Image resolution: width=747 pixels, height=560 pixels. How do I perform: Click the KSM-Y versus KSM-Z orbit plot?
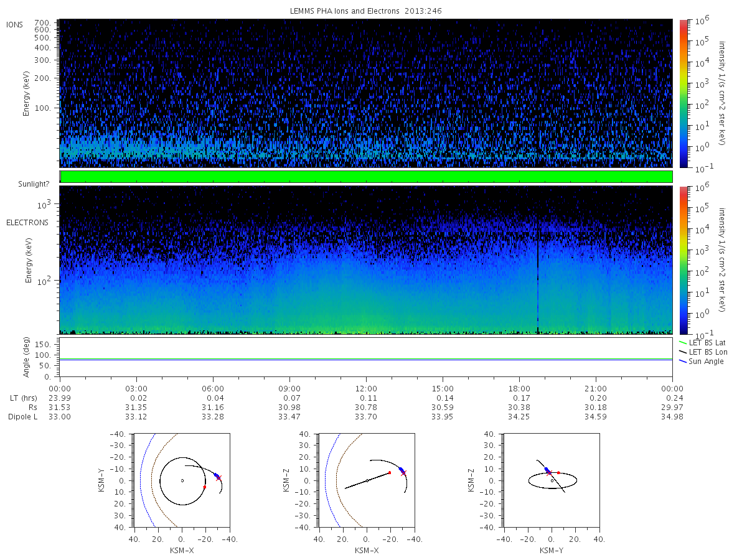coord(552,480)
